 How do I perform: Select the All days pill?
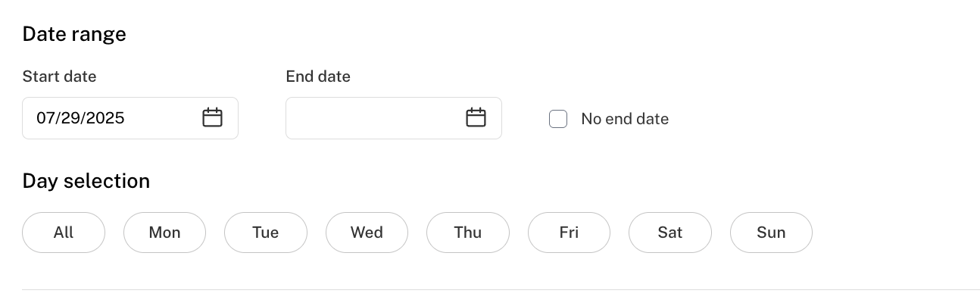(64, 233)
